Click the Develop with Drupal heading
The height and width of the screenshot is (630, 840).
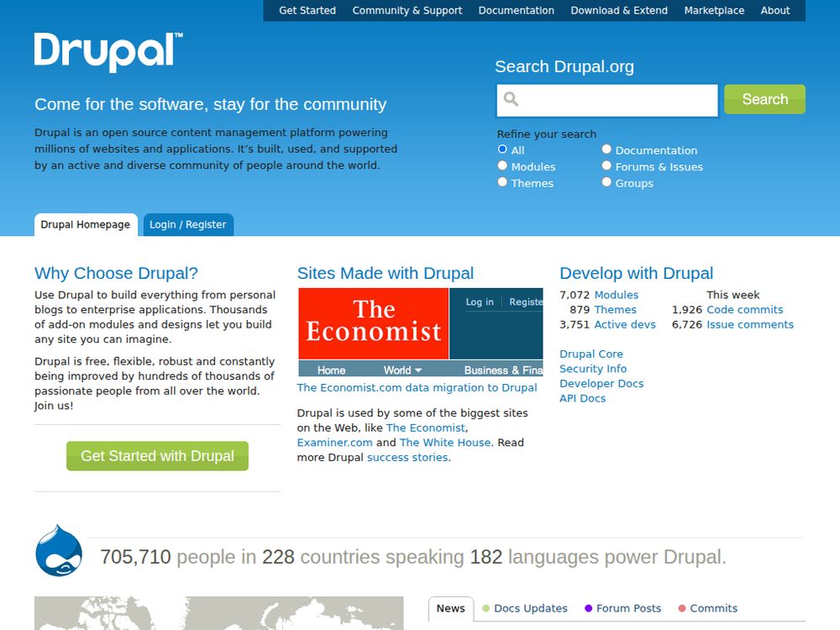[x=637, y=273]
